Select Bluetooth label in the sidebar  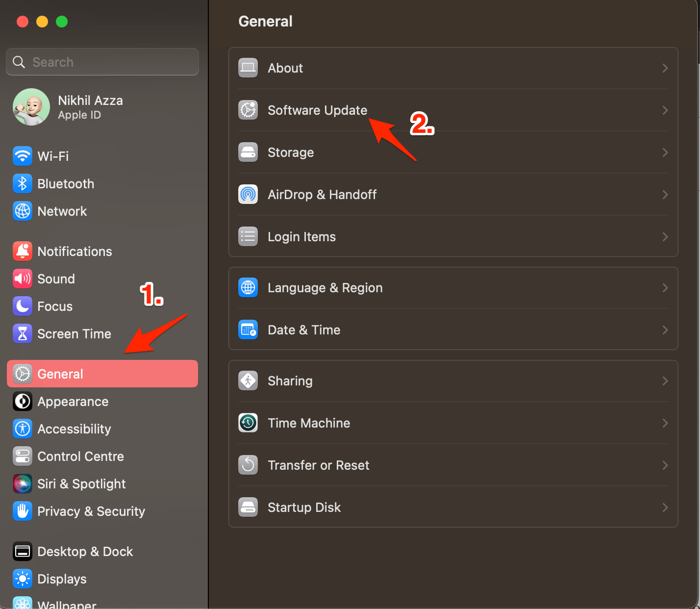pos(66,184)
